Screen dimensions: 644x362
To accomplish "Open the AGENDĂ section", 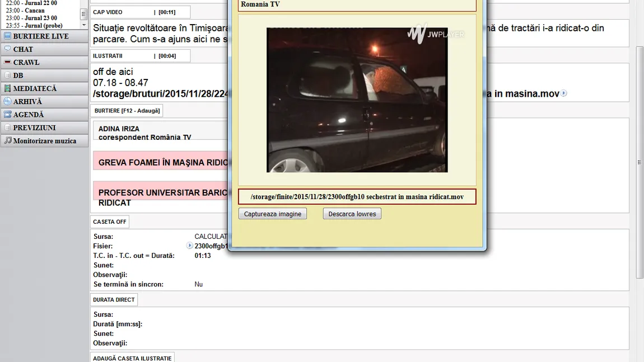I will (x=44, y=115).
